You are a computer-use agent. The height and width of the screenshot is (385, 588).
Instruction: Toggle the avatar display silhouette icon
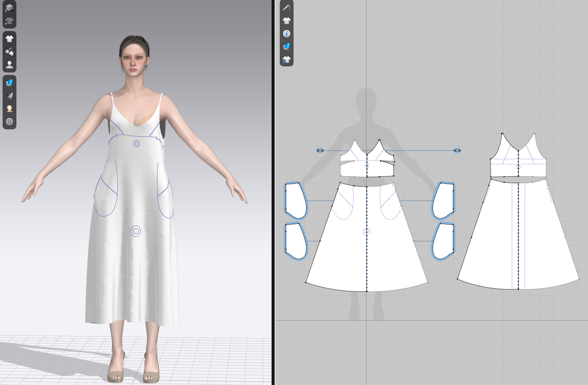(9, 65)
